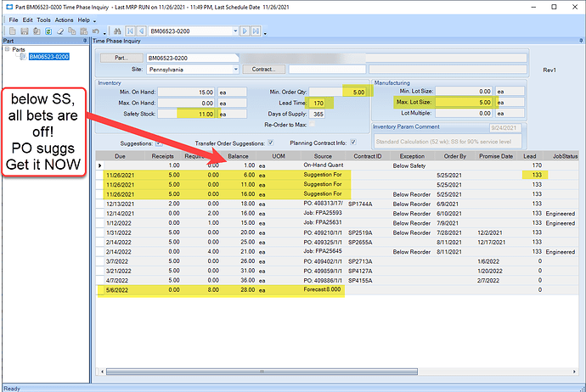Collapse the Parts tree node

(x=7, y=49)
